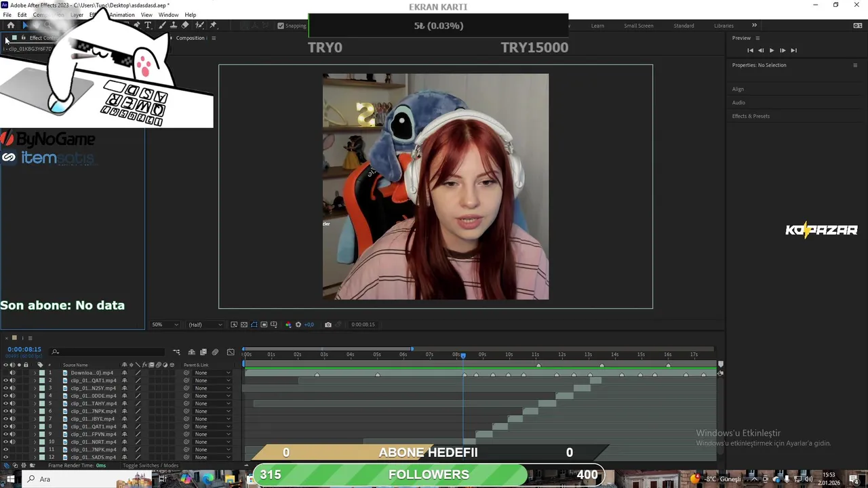Screen dimensions: 868x488
Task: Open the (Half) resolution dropdown
Action: 205,325
